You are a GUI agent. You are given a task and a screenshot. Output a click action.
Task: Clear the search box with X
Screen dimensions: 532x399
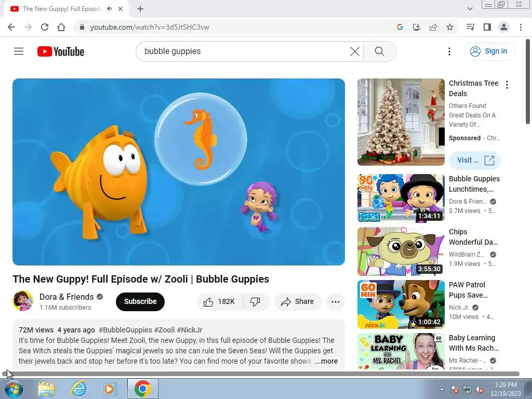pyautogui.click(x=354, y=51)
